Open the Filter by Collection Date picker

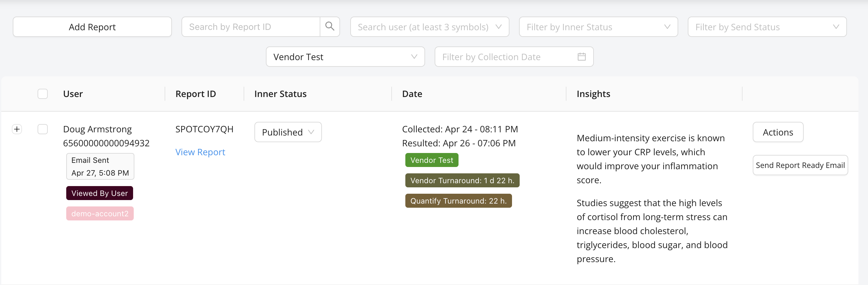[514, 57]
